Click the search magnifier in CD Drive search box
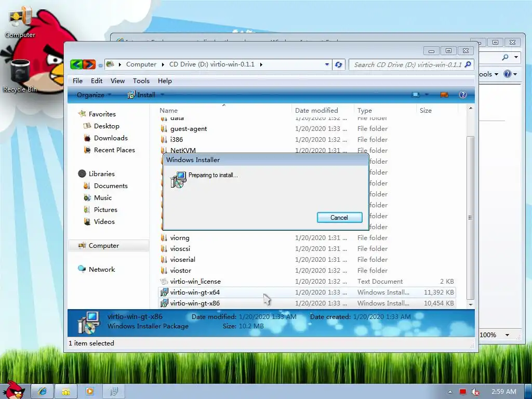 pyautogui.click(x=468, y=64)
